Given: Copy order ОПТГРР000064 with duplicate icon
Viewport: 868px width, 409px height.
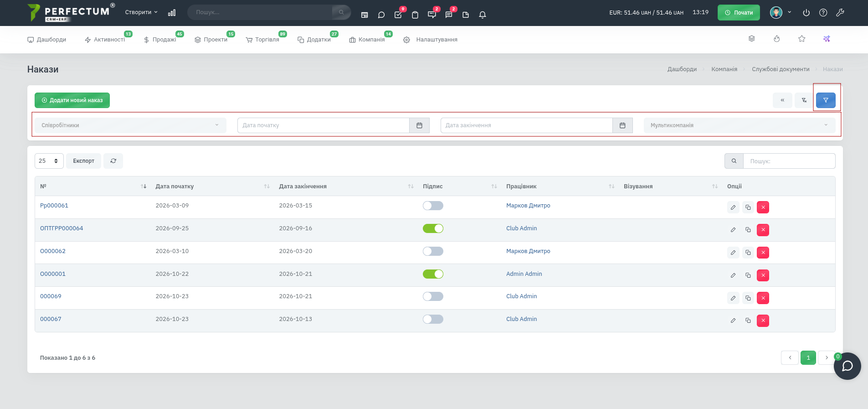Looking at the screenshot, I should tap(748, 230).
